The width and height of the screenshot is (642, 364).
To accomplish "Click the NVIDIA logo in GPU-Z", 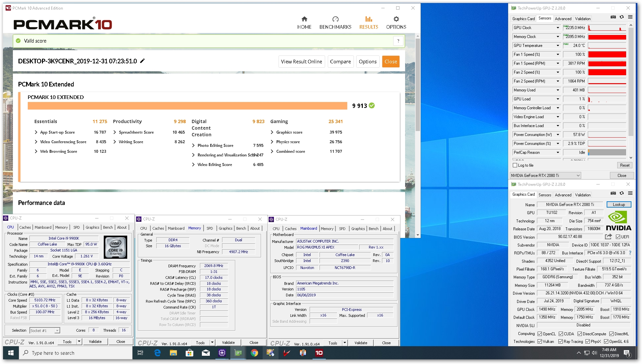I will tap(619, 221).
